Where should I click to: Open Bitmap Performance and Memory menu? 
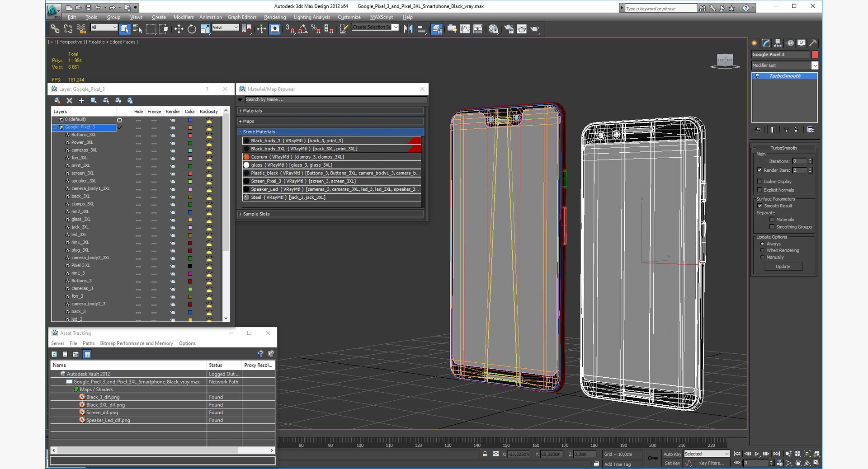(137, 343)
